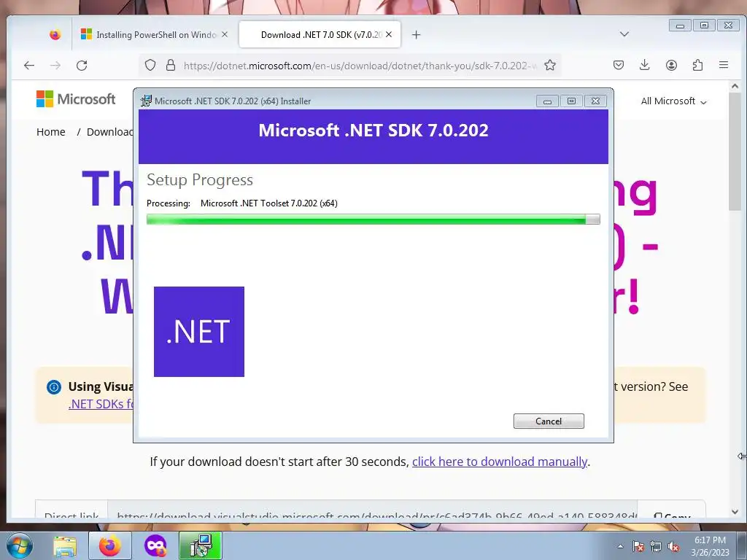Screen dimensions: 747x560
Task: Show hidden tray icons arrow
Action: 620,546
